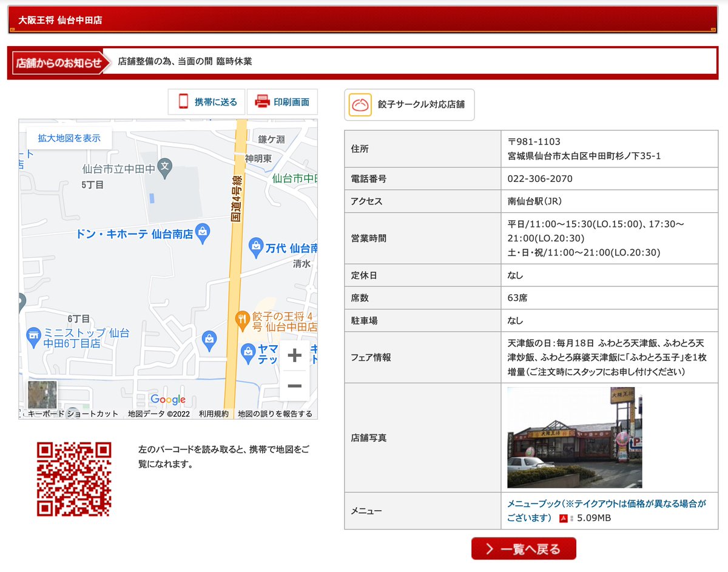Viewport: 728px width, 572px height.
Task: Click 携帯に送る text label
Action: click(x=216, y=102)
